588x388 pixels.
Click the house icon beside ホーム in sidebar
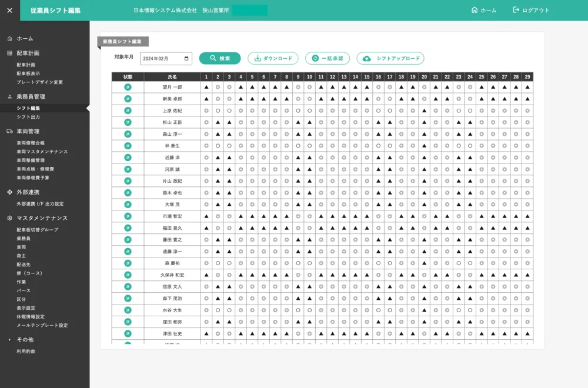9,38
